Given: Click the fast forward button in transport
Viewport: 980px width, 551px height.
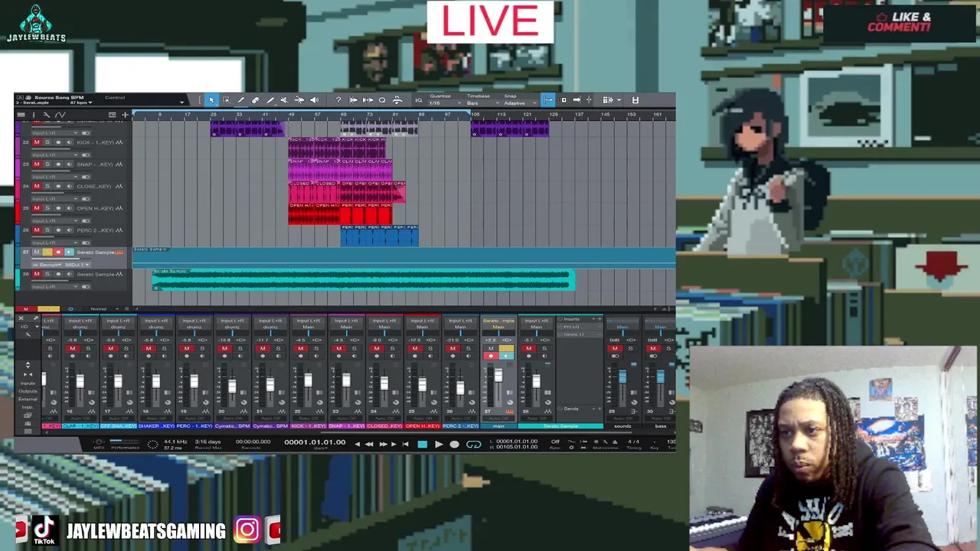Looking at the screenshot, I should tap(384, 445).
